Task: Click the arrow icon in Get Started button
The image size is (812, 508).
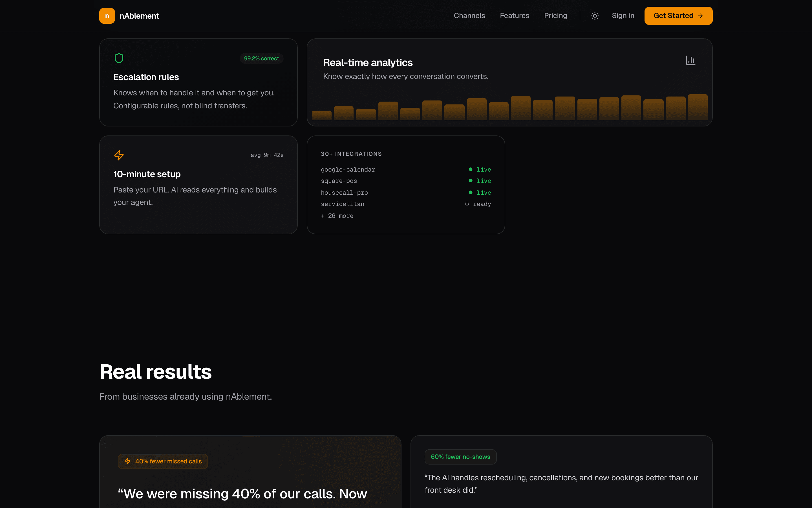Action: (700, 16)
